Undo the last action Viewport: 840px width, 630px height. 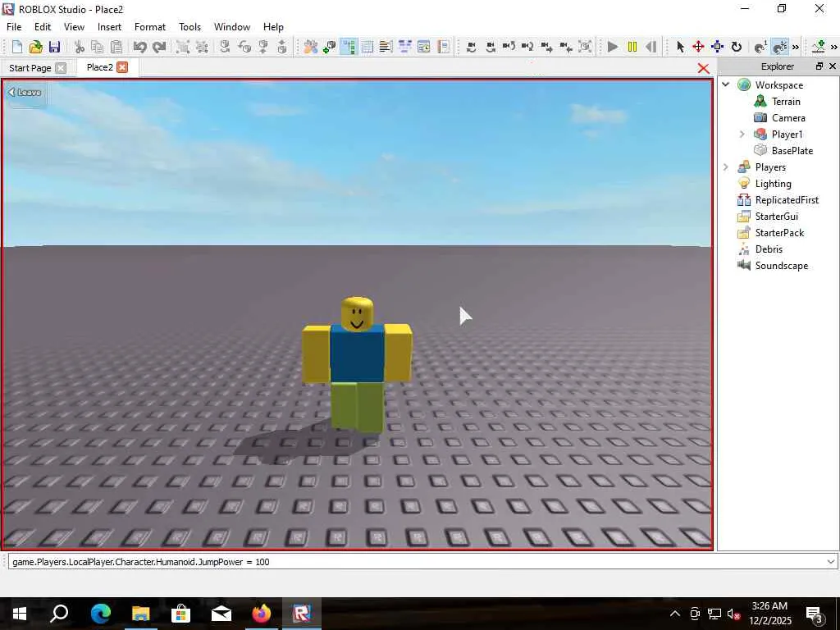[139, 47]
